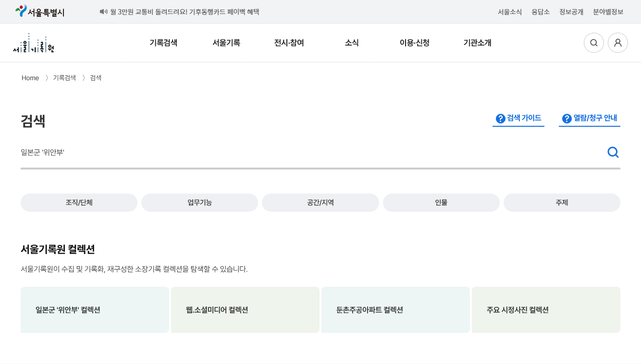
Task: Click the 검색 가이드 question mark icon
Action: pos(500,118)
